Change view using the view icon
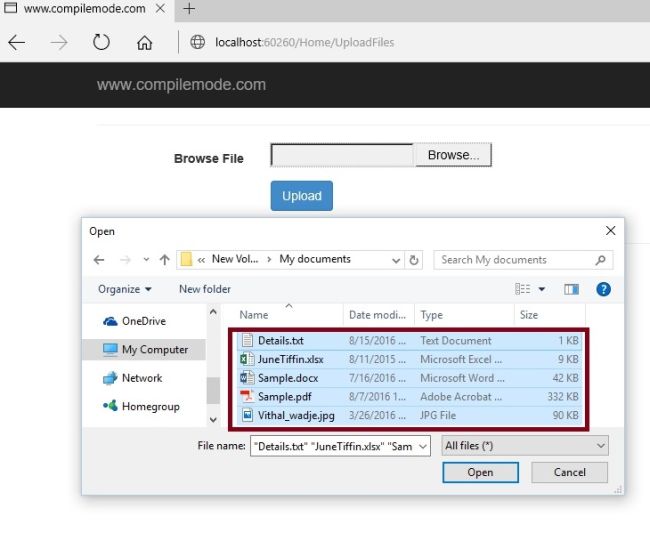 coord(522,289)
